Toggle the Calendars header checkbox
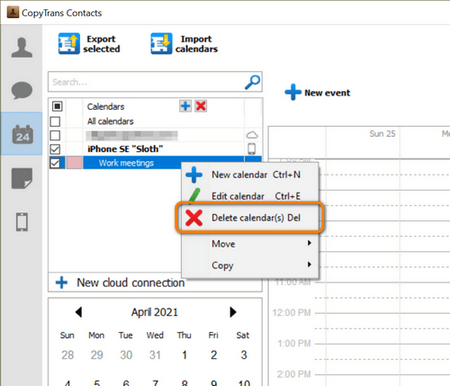Image resolution: width=450 pixels, height=386 pixels. (57, 106)
